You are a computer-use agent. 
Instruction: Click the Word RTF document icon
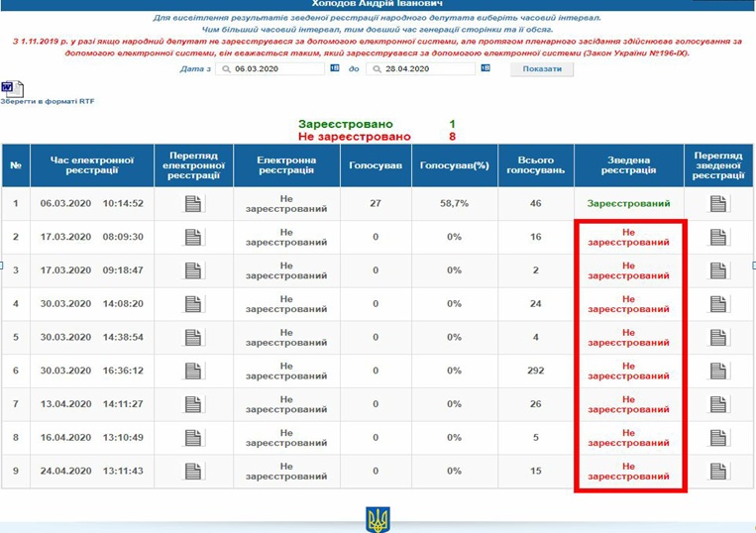pos(12,89)
